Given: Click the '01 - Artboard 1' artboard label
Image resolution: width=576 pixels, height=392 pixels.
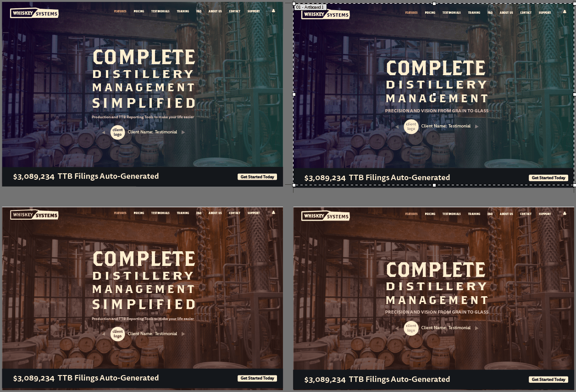Looking at the screenshot, I should click(310, 7).
